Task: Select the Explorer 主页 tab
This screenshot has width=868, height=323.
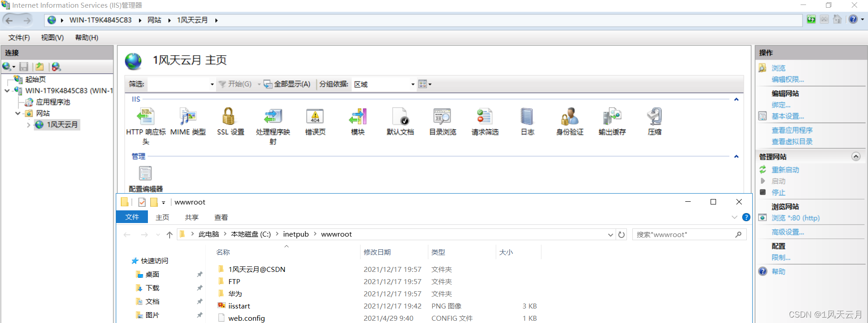Action: tap(162, 218)
